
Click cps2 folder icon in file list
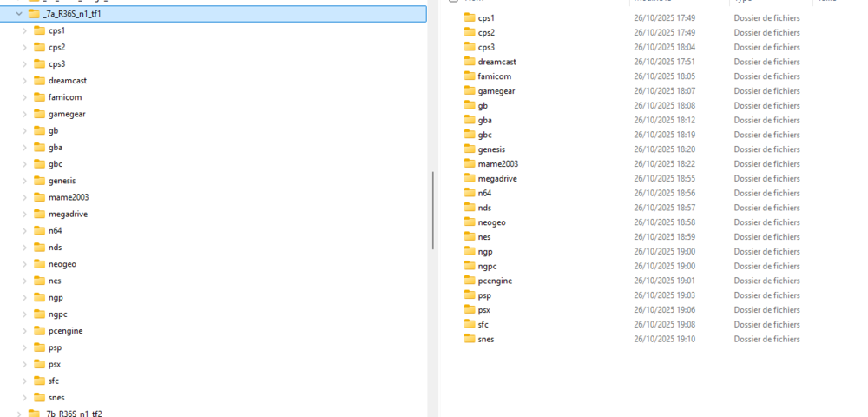click(470, 32)
